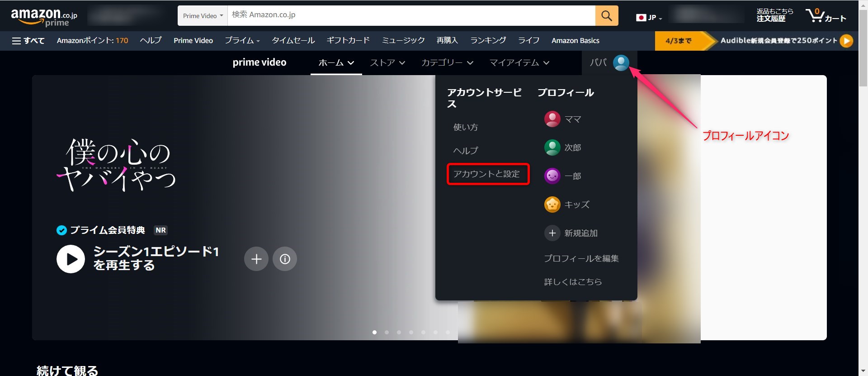Click the Japan flag language icon

point(641,18)
